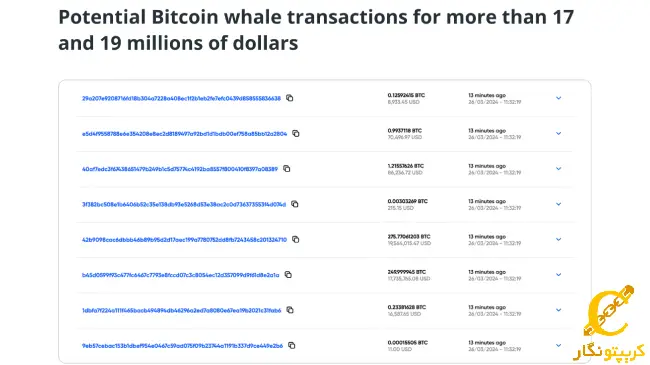This screenshot has width=650, height=365.
Task: Expand the 0.00015505 BTC transaction row
Action: click(x=558, y=345)
